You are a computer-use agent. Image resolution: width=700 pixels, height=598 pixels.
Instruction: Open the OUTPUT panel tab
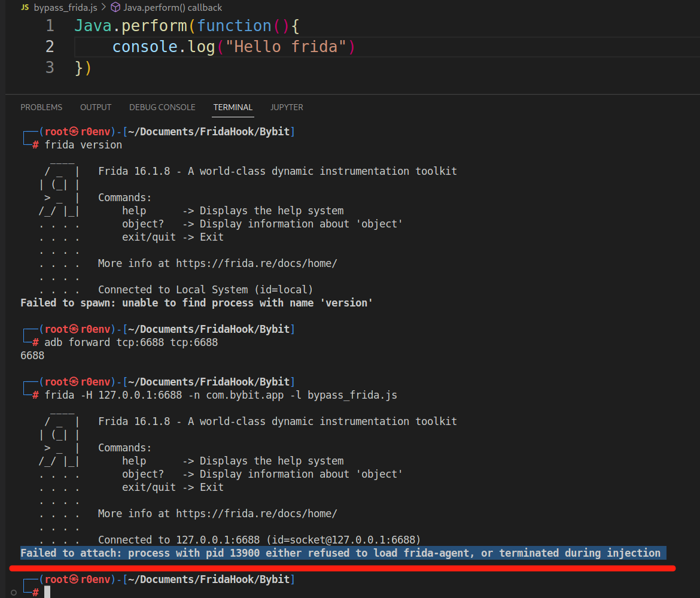click(x=96, y=107)
